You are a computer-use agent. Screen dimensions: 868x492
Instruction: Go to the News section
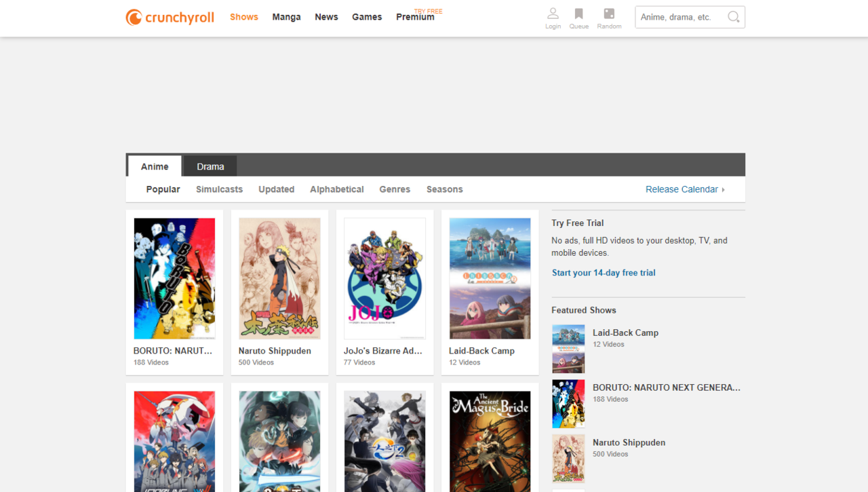[x=326, y=17]
